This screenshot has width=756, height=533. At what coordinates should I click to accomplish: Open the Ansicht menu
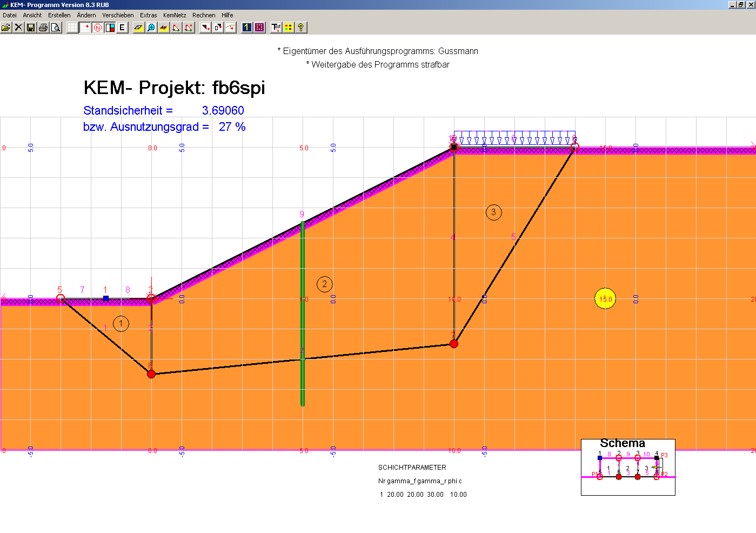[x=32, y=15]
